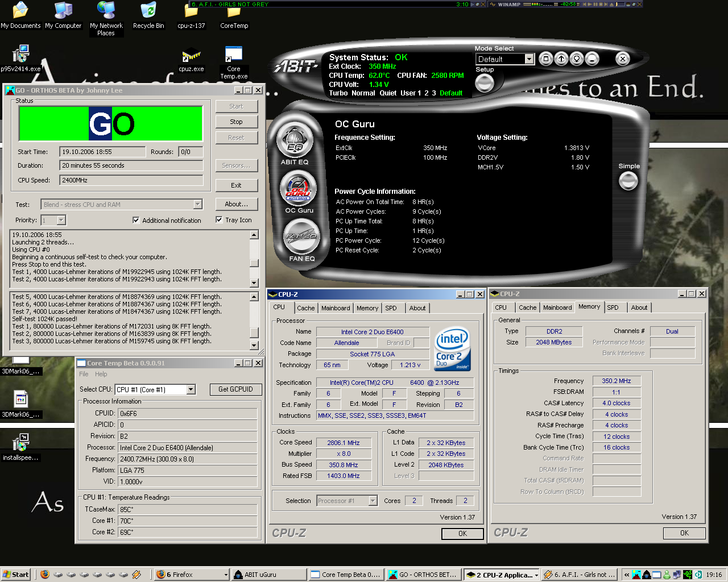
Task: Open the Test type dropdown in ORTHOS
Action: [x=197, y=204]
